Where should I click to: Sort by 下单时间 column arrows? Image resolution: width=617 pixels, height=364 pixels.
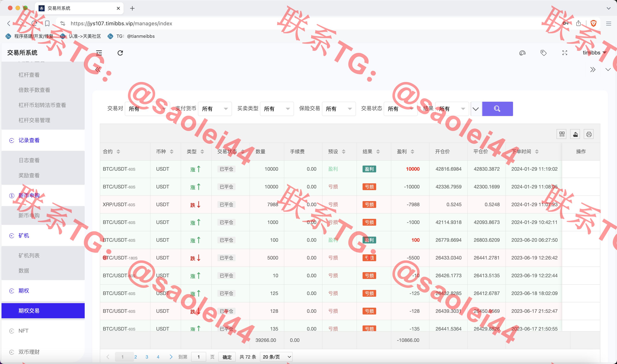[x=537, y=152]
